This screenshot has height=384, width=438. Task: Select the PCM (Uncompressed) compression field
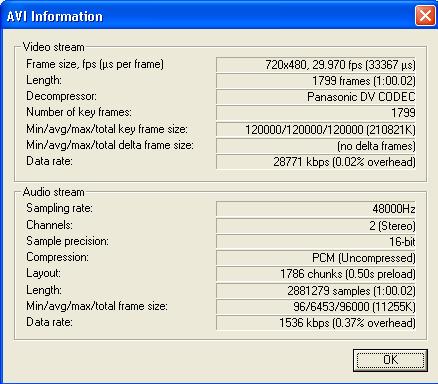click(316, 258)
